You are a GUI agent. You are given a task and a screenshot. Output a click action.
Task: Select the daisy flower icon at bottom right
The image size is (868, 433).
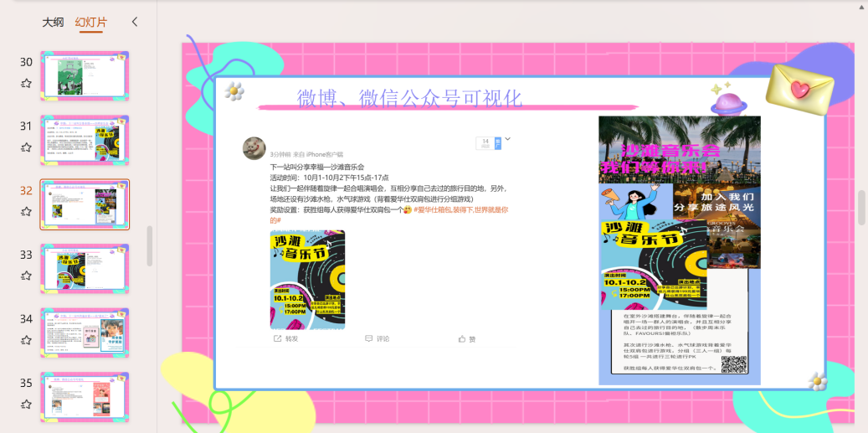(818, 381)
